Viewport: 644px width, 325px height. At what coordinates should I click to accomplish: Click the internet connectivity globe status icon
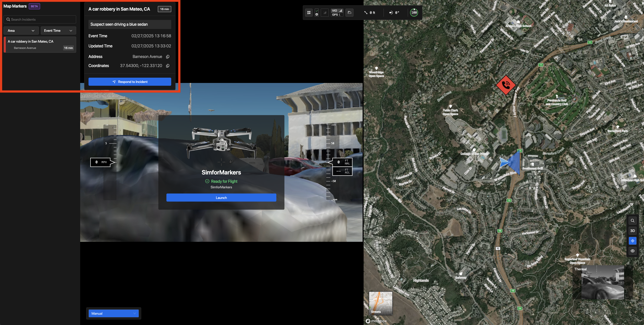(x=317, y=15)
